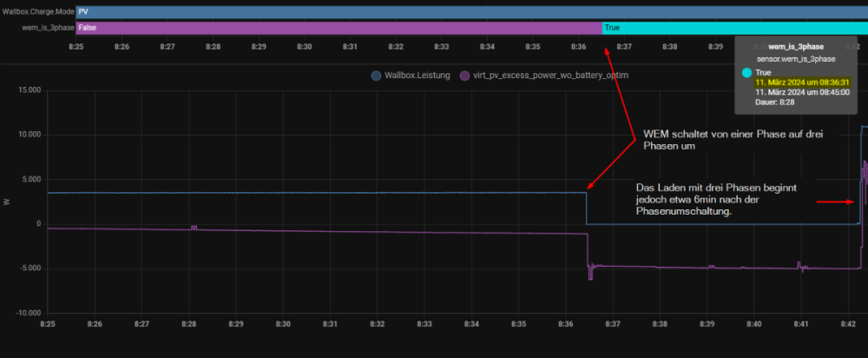This screenshot has height=358, width=868.
Task: Click the purple virt_pv_excess_power legend circle
Action: point(464,76)
